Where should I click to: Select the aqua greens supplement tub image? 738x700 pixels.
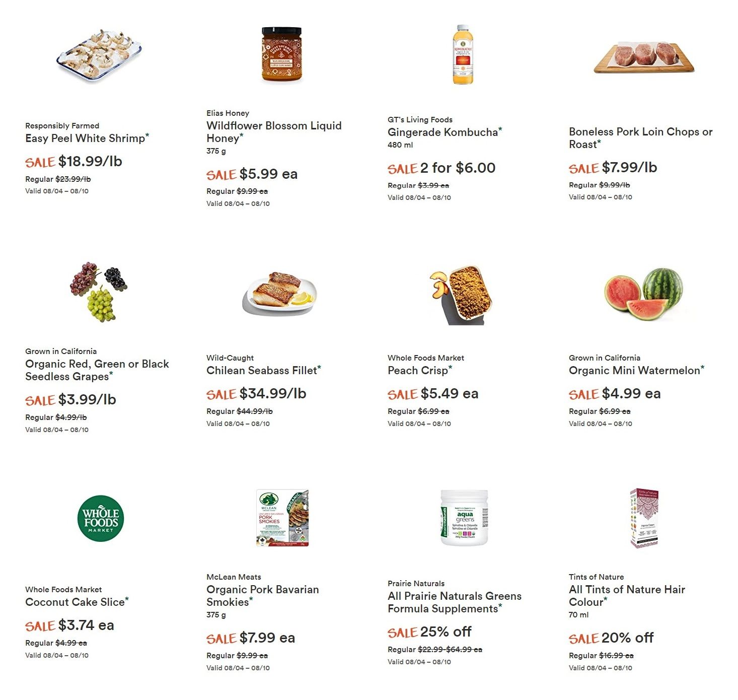click(464, 518)
